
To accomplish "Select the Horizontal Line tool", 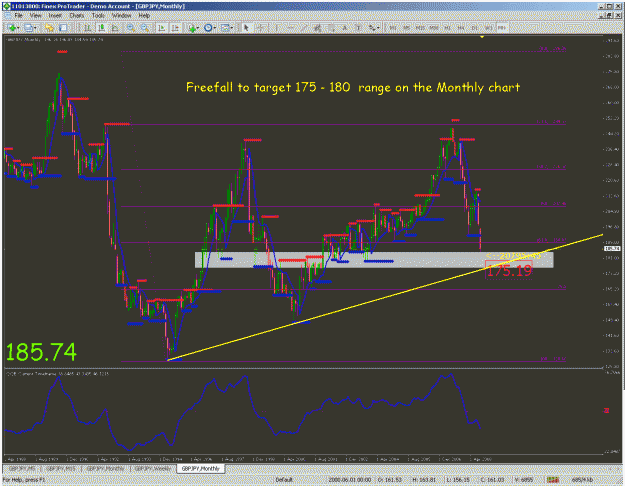I will click(x=291, y=28).
